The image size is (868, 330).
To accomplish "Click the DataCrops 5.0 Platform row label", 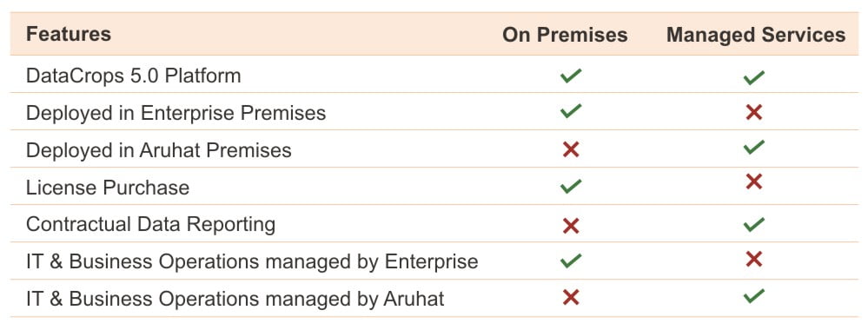I will (x=134, y=76).
